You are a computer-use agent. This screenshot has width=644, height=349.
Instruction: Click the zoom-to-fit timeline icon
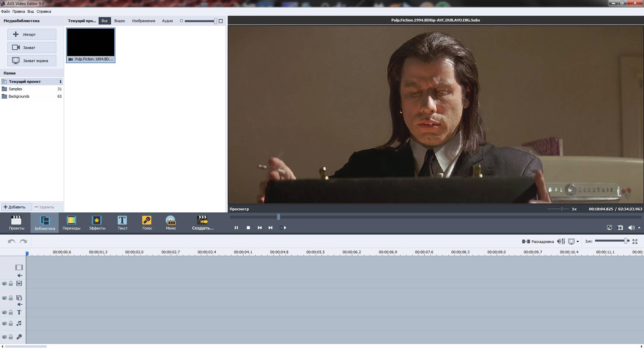click(635, 241)
